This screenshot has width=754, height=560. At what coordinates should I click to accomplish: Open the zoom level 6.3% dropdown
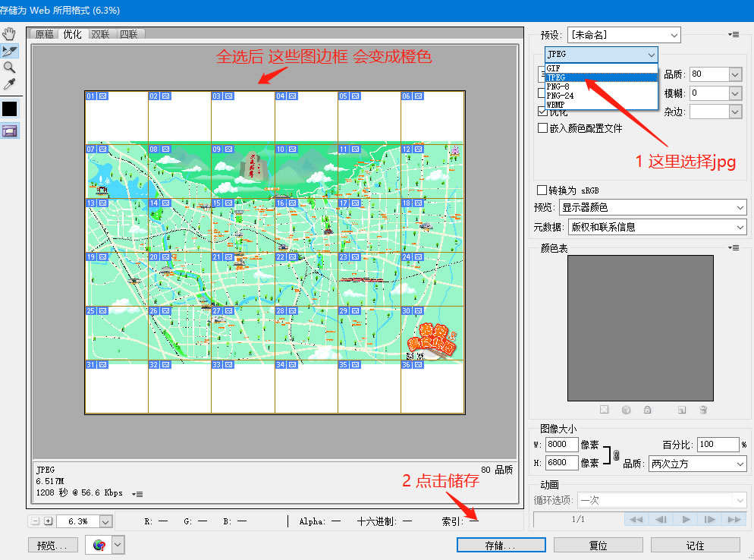coord(105,521)
